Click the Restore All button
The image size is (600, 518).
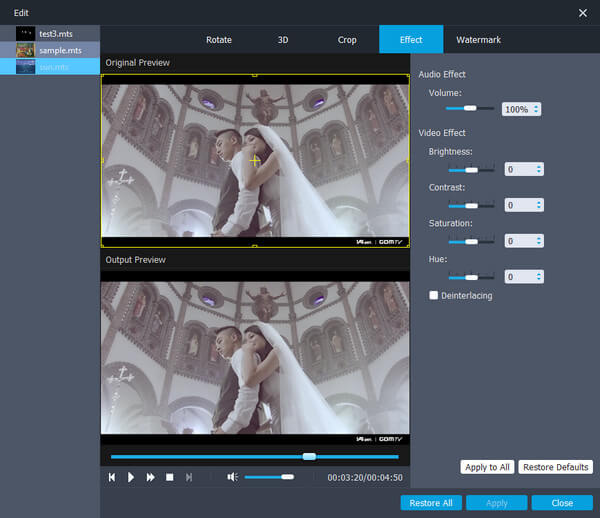pos(431,503)
